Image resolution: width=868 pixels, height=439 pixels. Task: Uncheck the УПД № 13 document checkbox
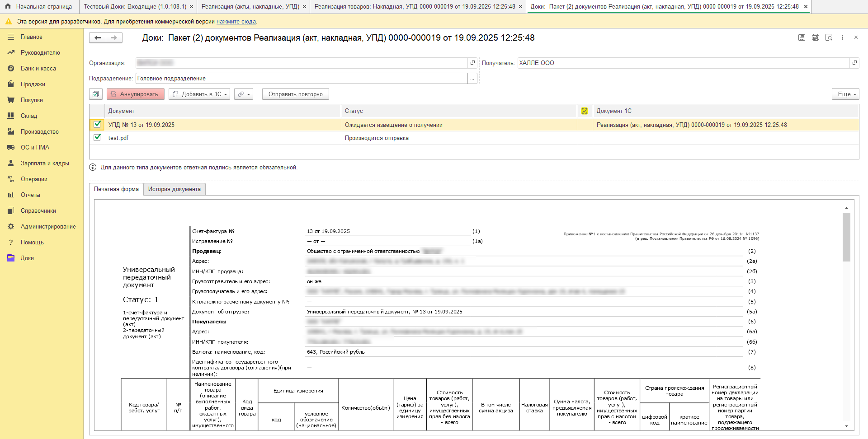pyautogui.click(x=97, y=124)
